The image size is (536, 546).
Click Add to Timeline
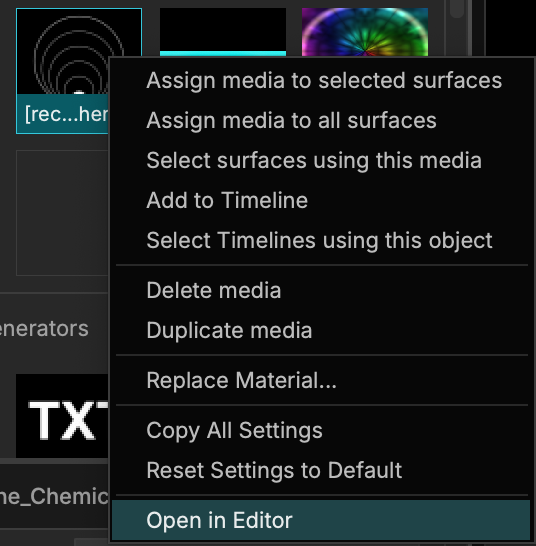(227, 200)
